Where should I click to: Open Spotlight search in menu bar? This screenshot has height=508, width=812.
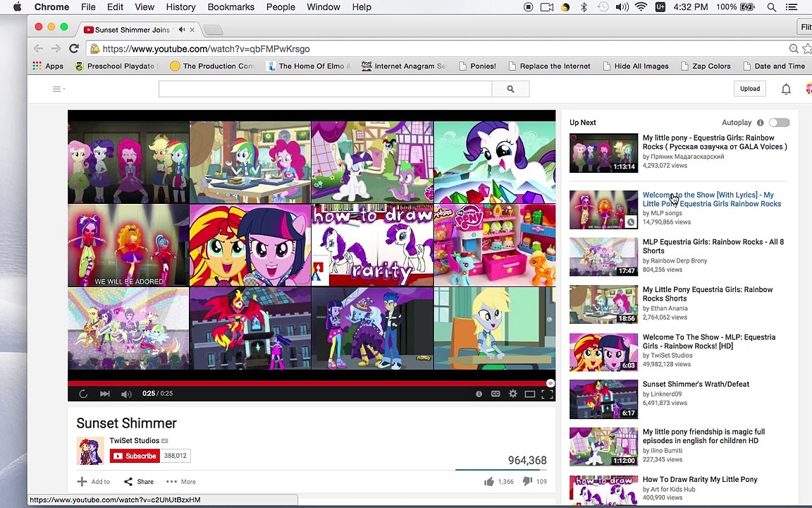pyautogui.click(x=772, y=7)
